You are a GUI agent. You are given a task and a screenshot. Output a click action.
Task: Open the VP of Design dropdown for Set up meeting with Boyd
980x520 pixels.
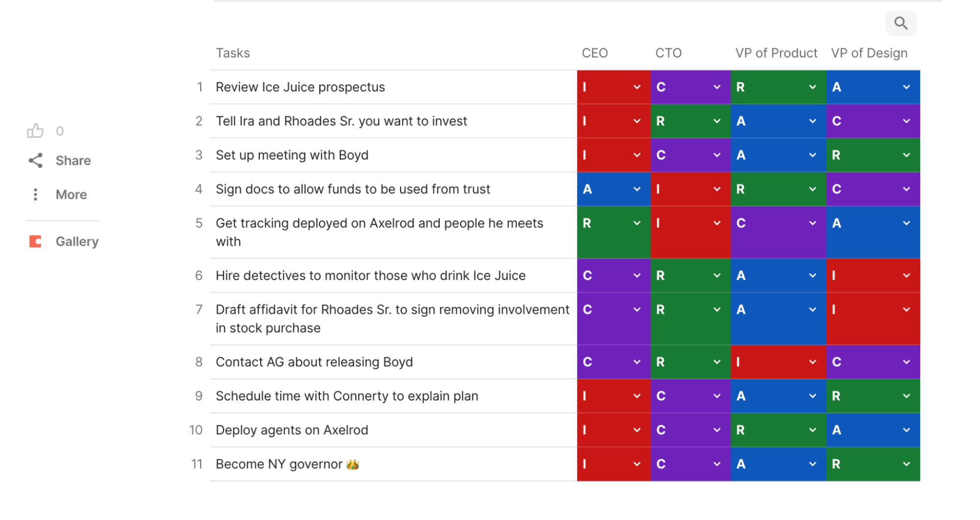coord(905,155)
